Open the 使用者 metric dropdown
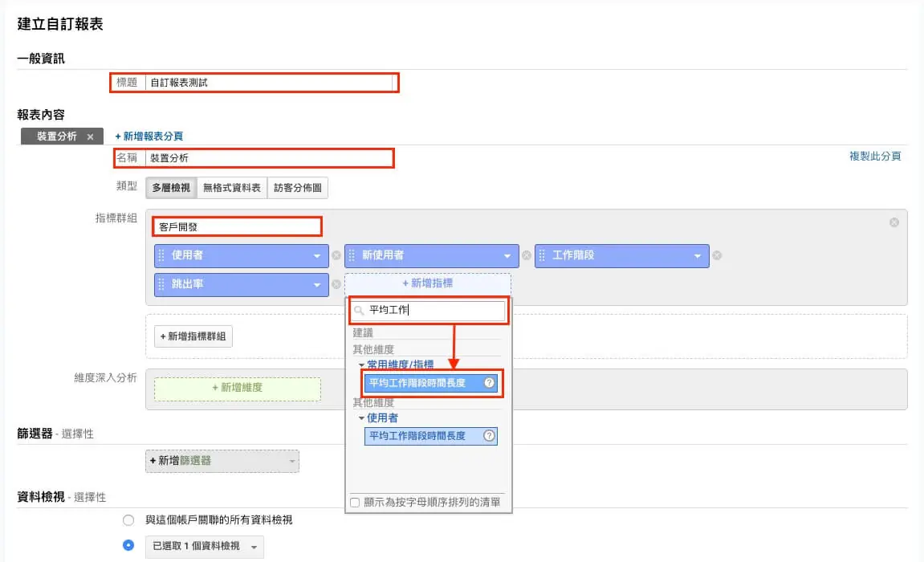The width and height of the screenshot is (924, 562). [x=317, y=256]
